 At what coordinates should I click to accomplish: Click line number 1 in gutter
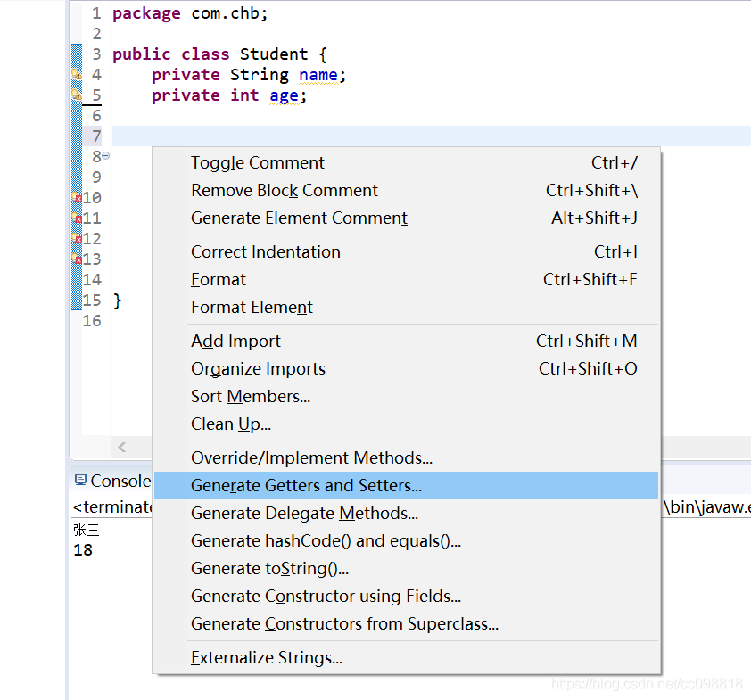tap(96, 13)
